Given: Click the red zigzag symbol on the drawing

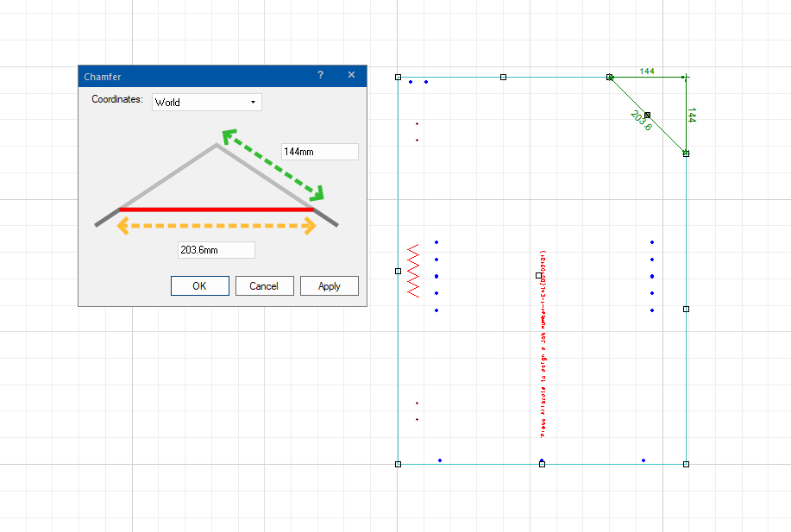Looking at the screenshot, I should (413, 271).
